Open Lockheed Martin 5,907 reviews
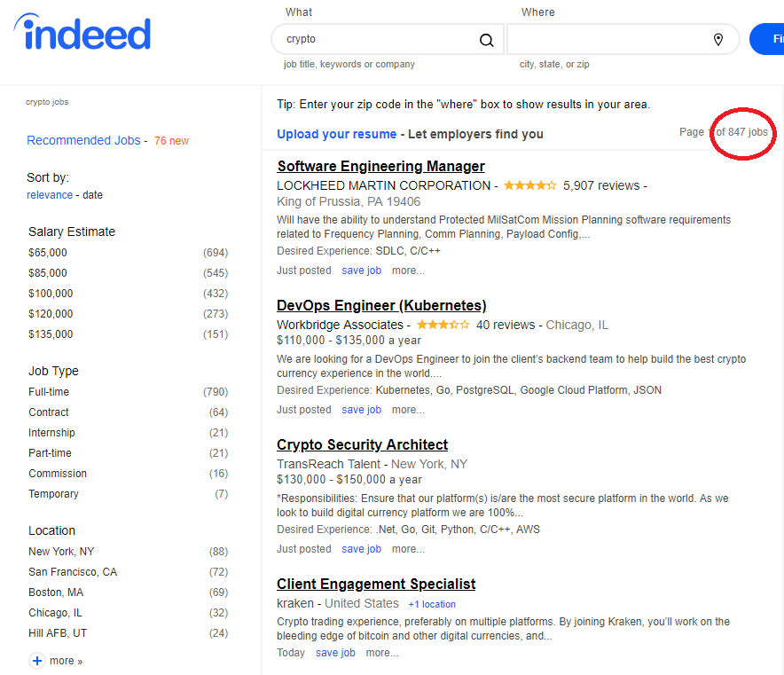The image size is (784, 675). click(601, 185)
